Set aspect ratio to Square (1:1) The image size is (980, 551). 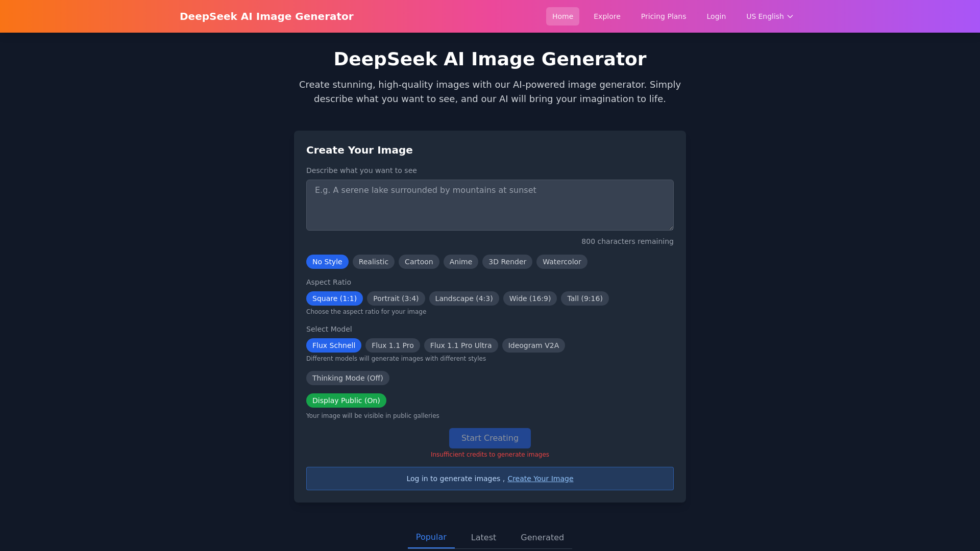[x=334, y=298]
